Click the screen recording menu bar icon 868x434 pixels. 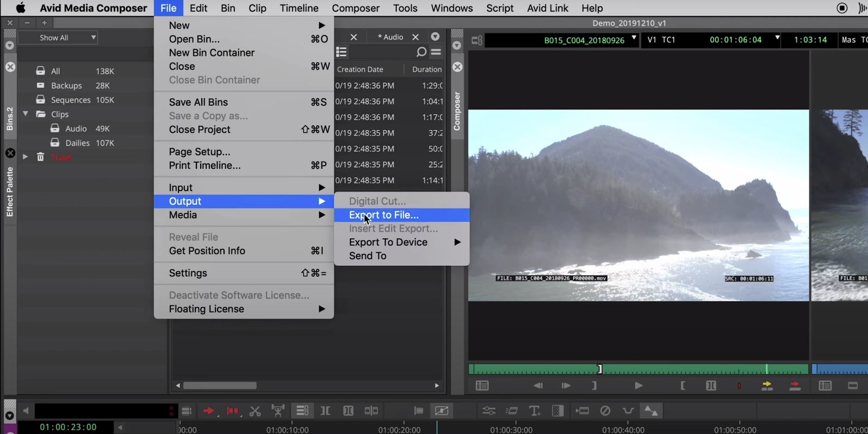(842, 8)
